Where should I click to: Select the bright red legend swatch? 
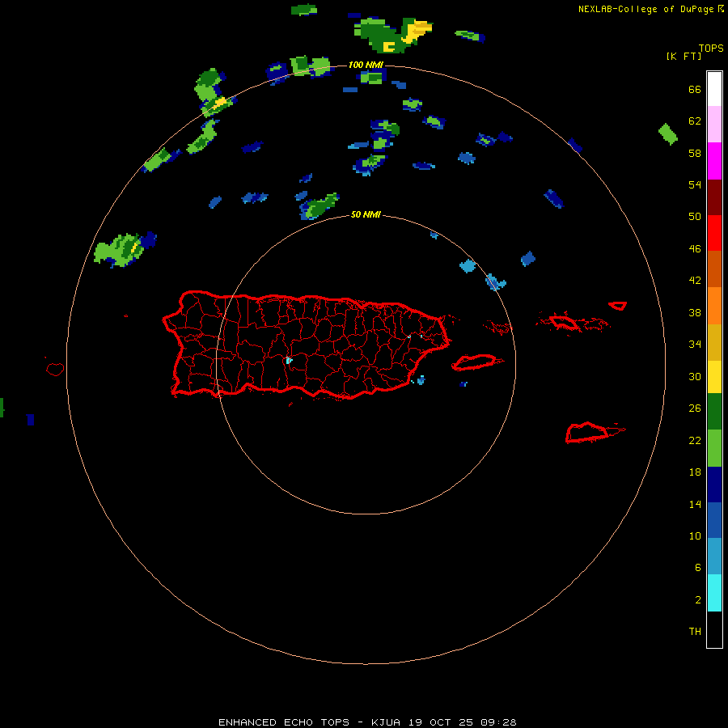(x=714, y=233)
